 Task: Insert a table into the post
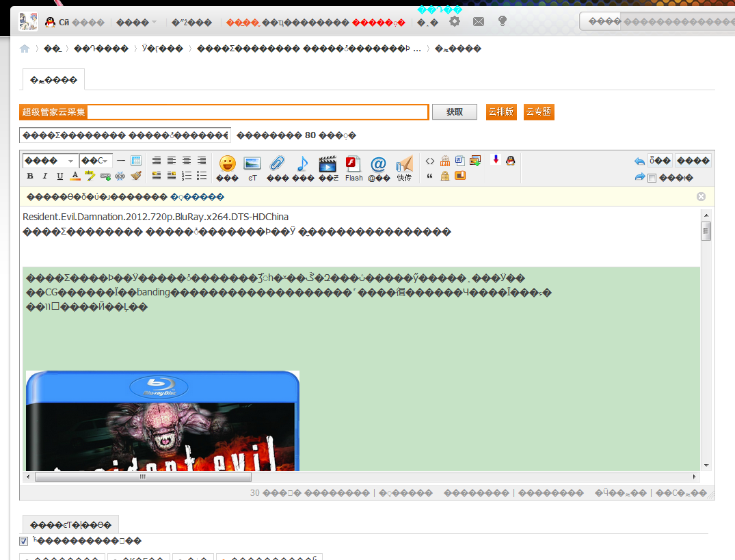pyautogui.click(x=136, y=161)
